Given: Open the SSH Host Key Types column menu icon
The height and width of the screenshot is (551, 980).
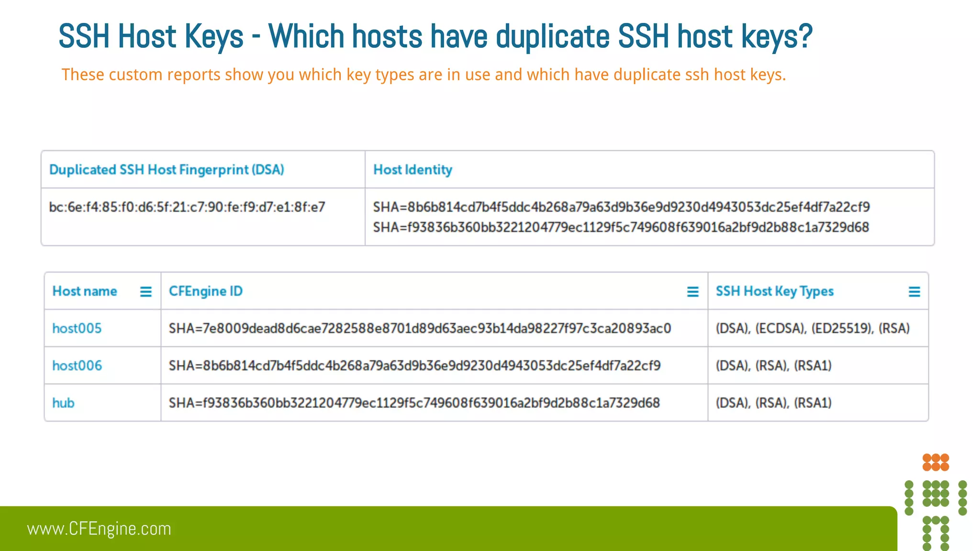Looking at the screenshot, I should [914, 292].
